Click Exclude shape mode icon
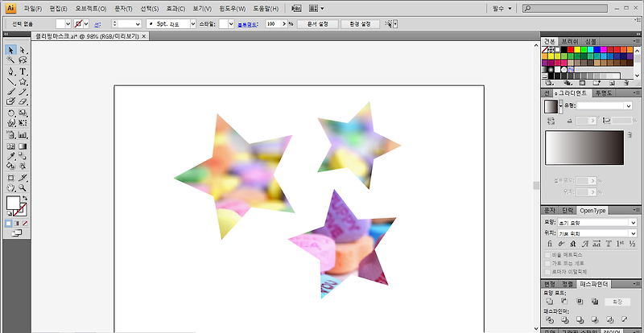644x333 pixels. [594, 302]
